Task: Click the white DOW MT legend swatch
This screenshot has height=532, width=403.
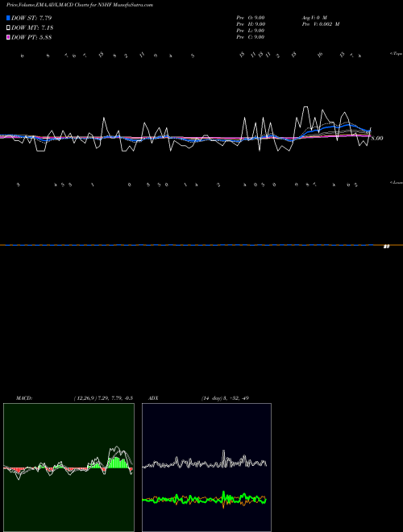Action: (9, 28)
